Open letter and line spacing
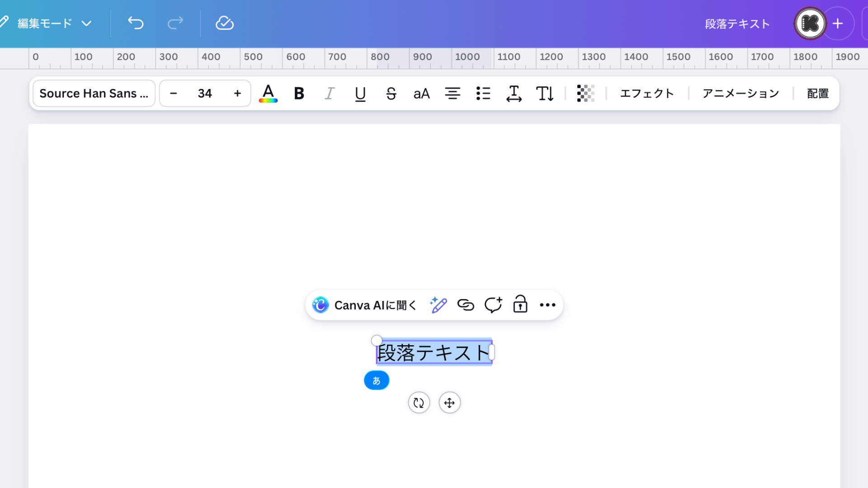This screenshot has width=868, height=488. coord(514,94)
